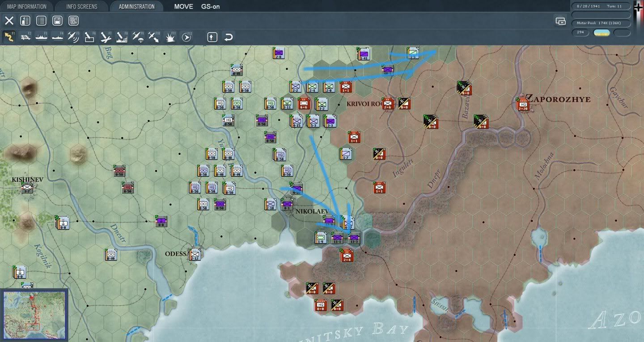
Task: Open the preferences page icon
Action: (25, 21)
